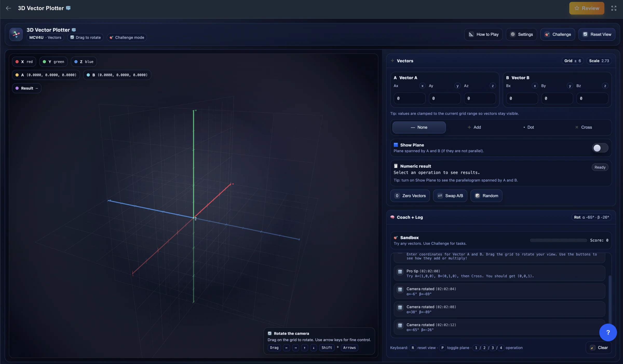Click the Zero Vectors button
The image size is (623, 364).
pyautogui.click(x=410, y=196)
